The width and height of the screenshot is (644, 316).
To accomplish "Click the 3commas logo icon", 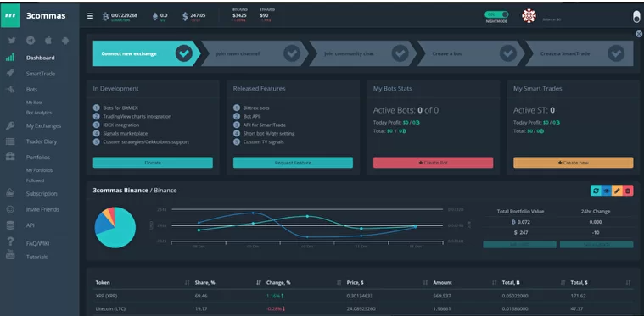I will [10, 15].
